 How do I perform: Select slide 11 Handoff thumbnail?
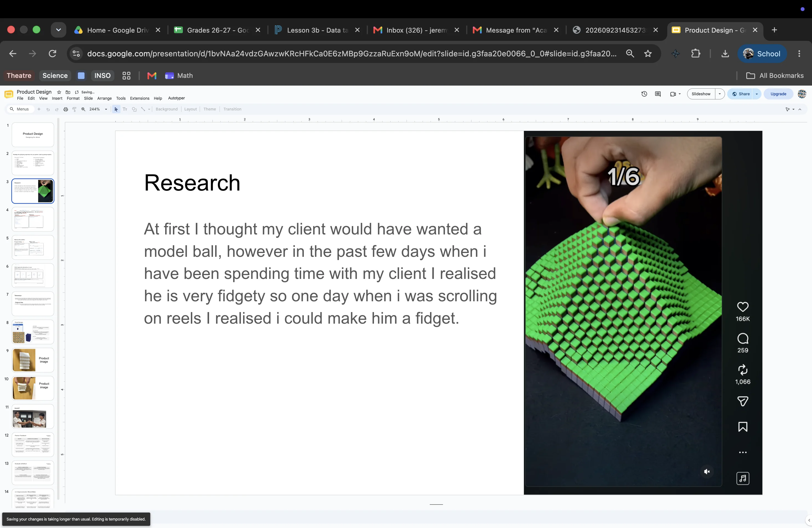click(33, 416)
